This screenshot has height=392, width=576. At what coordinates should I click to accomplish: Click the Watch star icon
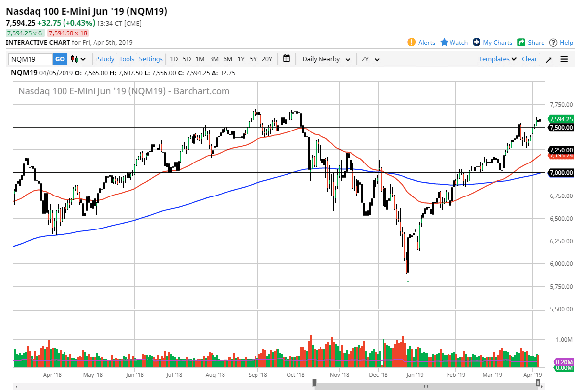coord(445,42)
